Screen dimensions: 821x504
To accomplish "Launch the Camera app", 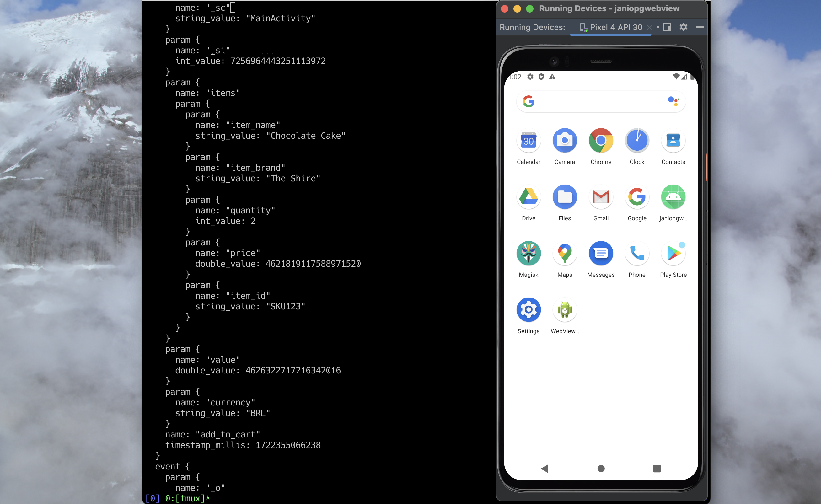I will click(564, 141).
